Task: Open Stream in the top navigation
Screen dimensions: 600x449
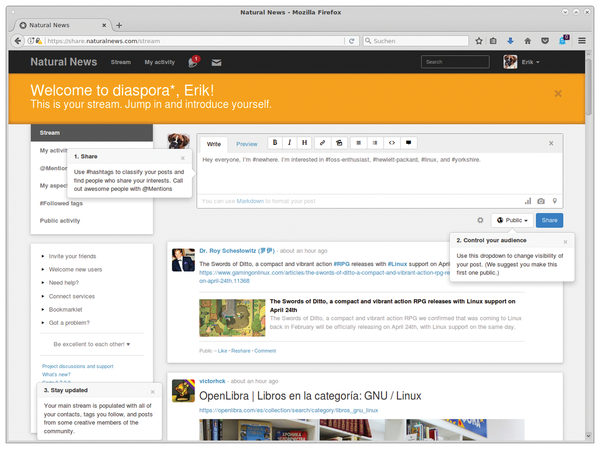Action: click(121, 62)
